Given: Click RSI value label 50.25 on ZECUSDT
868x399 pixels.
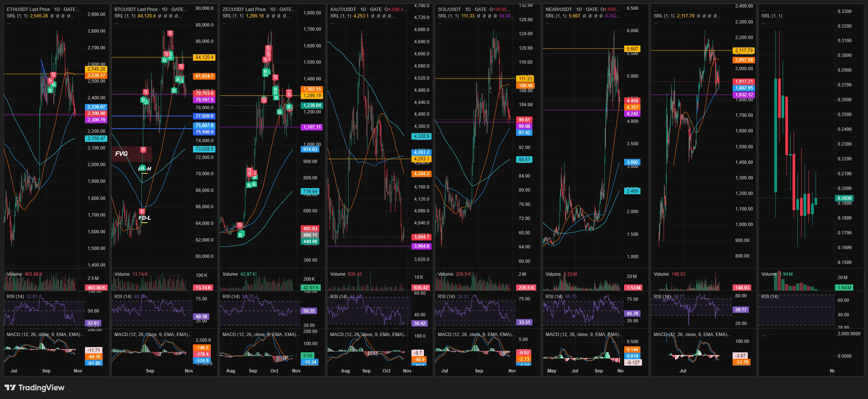Looking at the screenshot, I should (309, 311).
